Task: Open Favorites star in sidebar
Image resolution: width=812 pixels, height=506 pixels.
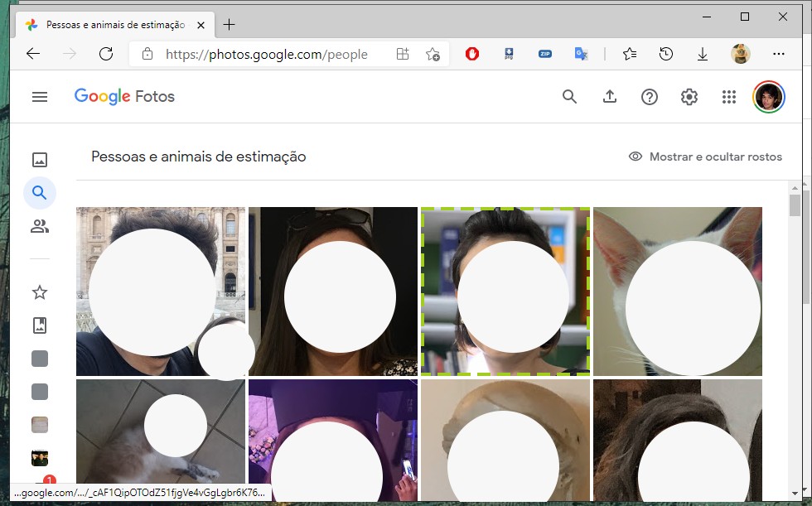Action: (x=40, y=292)
